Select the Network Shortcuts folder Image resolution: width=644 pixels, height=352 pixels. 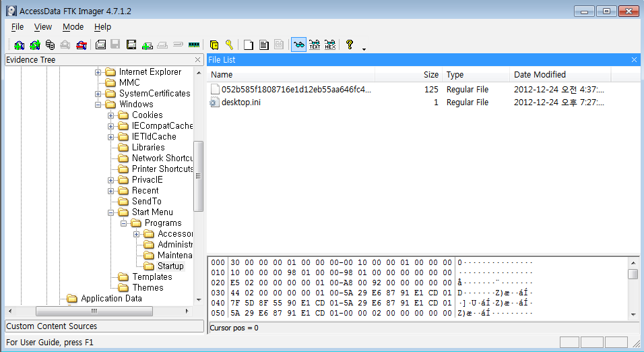click(162, 158)
